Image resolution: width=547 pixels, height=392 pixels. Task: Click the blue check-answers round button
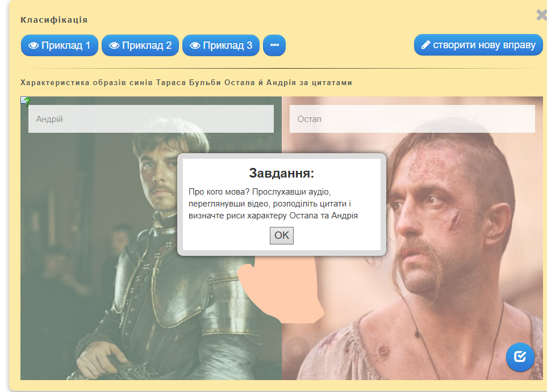click(520, 357)
